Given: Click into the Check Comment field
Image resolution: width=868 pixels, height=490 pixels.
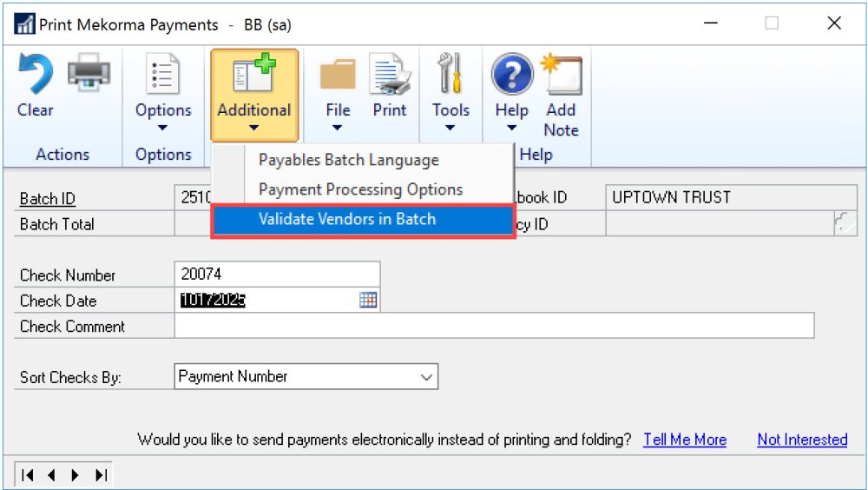Looking at the screenshot, I should (x=495, y=326).
